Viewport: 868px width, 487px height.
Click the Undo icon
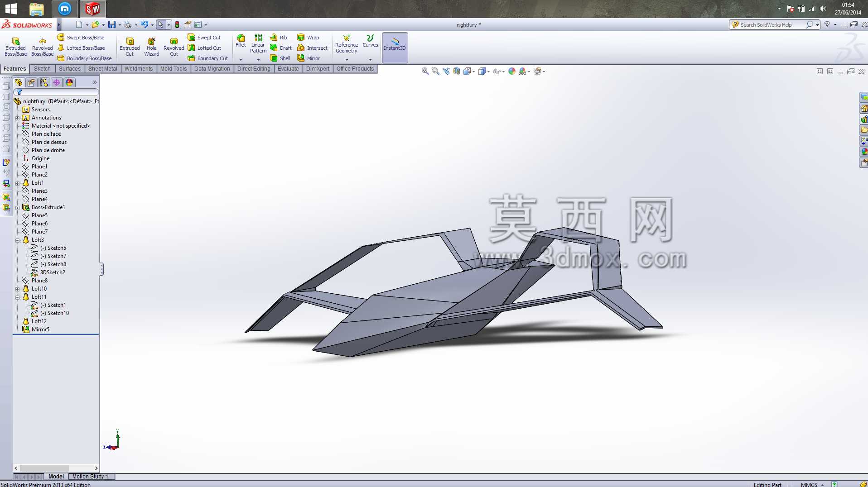[x=144, y=24]
